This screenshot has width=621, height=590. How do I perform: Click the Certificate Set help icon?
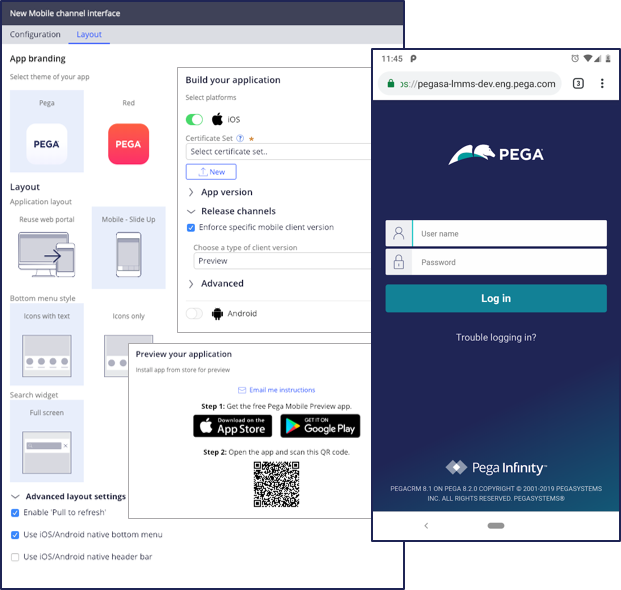(x=240, y=138)
